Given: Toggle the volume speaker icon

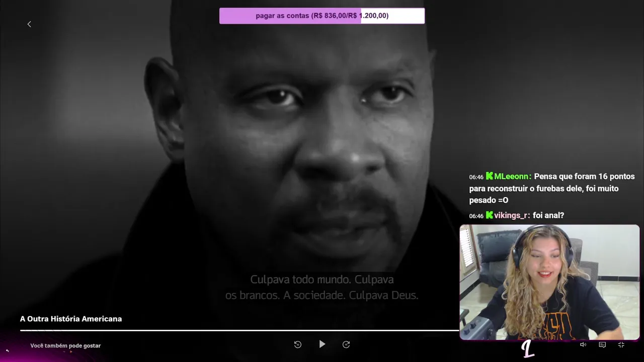Looking at the screenshot, I should (x=583, y=344).
